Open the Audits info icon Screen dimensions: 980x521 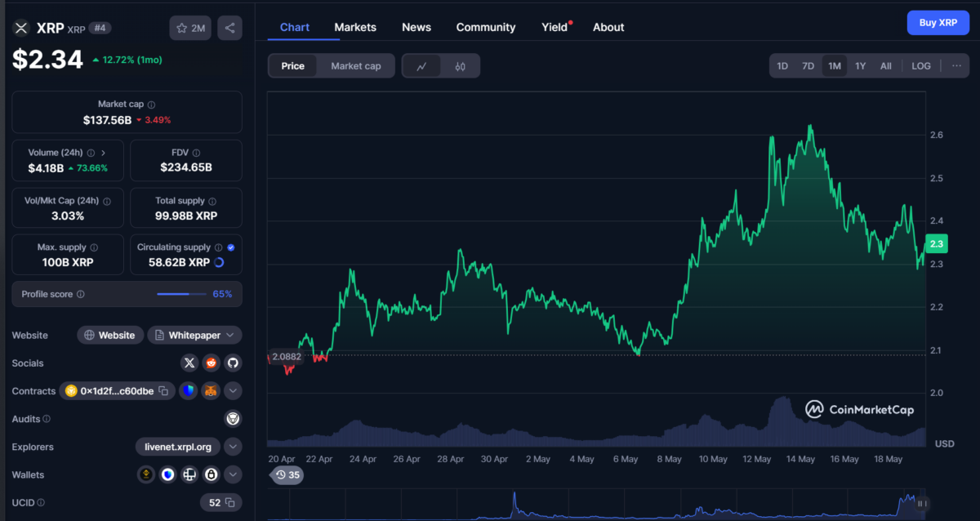coord(47,419)
